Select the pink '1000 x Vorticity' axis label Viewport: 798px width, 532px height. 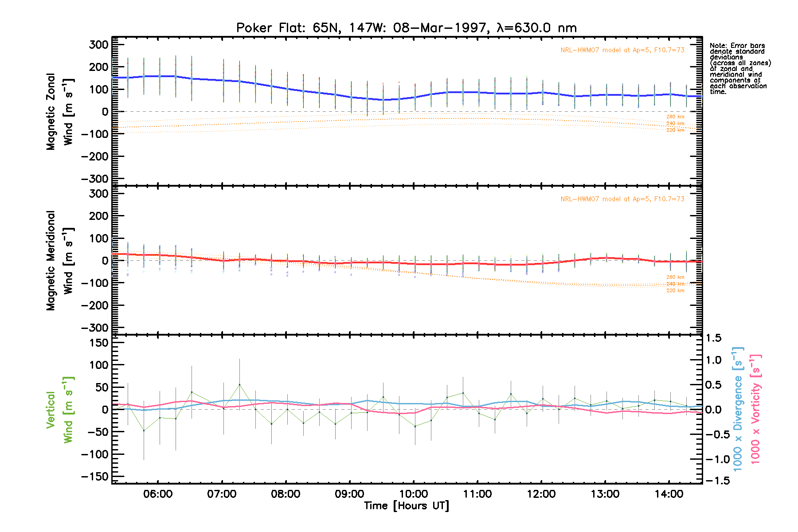pos(755,409)
